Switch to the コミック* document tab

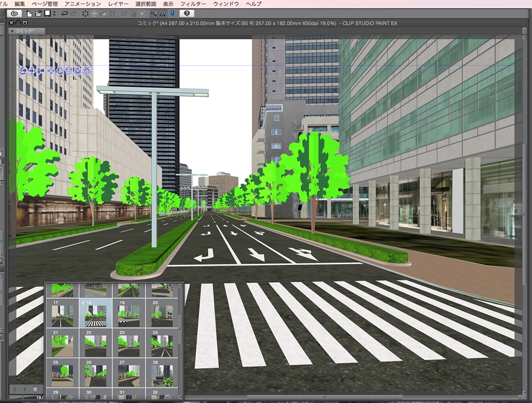click(x=24, y=30)
